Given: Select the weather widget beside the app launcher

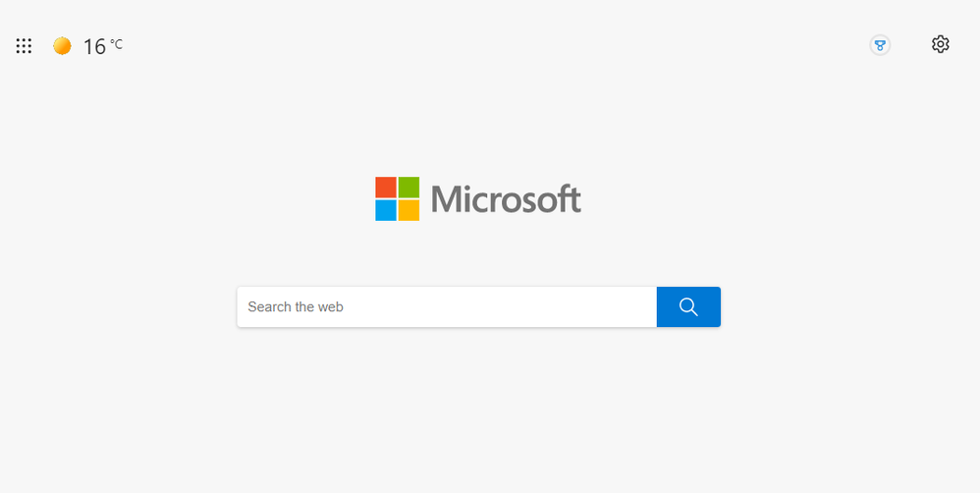Looking at the screenshot, I should [88, 46].
